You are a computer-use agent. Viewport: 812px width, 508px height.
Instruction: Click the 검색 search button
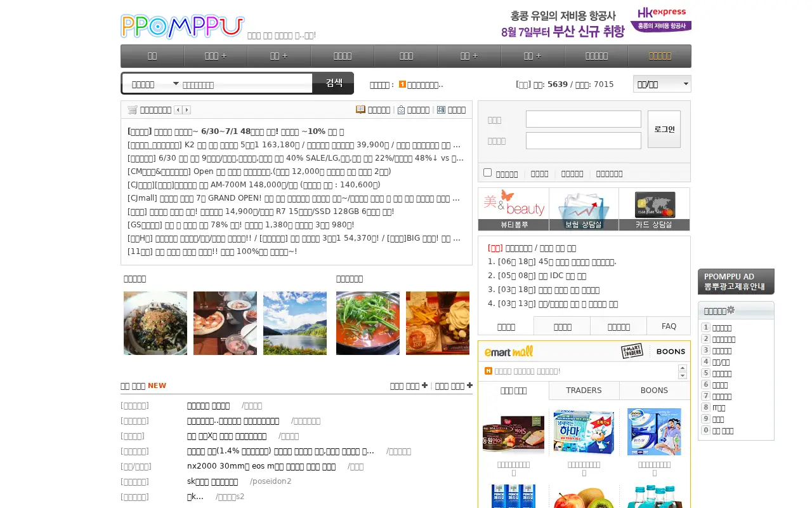(334, 83)
